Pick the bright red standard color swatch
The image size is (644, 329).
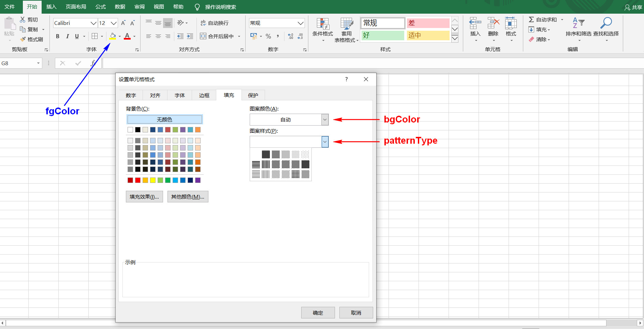click(x=138, y=180)
